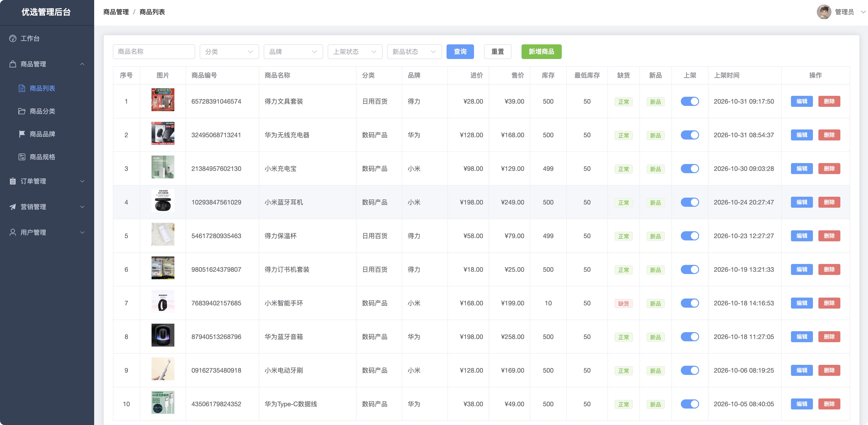Screen dimensions: 868x425
Task: Expand the 用户管理 menu chevron
Action: point(82,233)
